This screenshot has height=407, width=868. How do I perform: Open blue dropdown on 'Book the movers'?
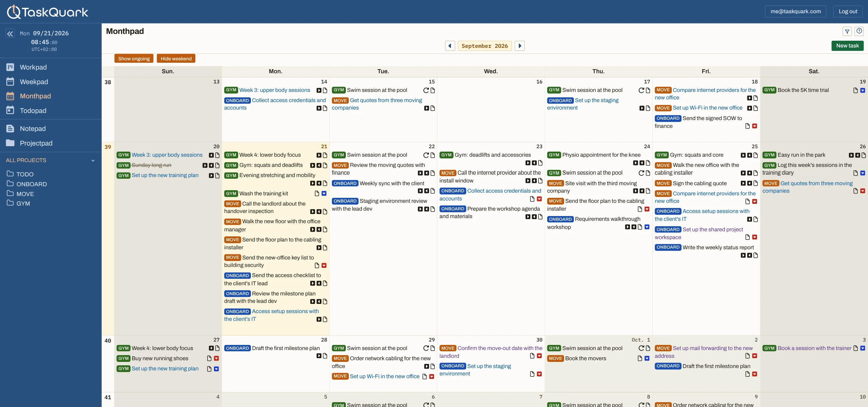coord(647,358)
